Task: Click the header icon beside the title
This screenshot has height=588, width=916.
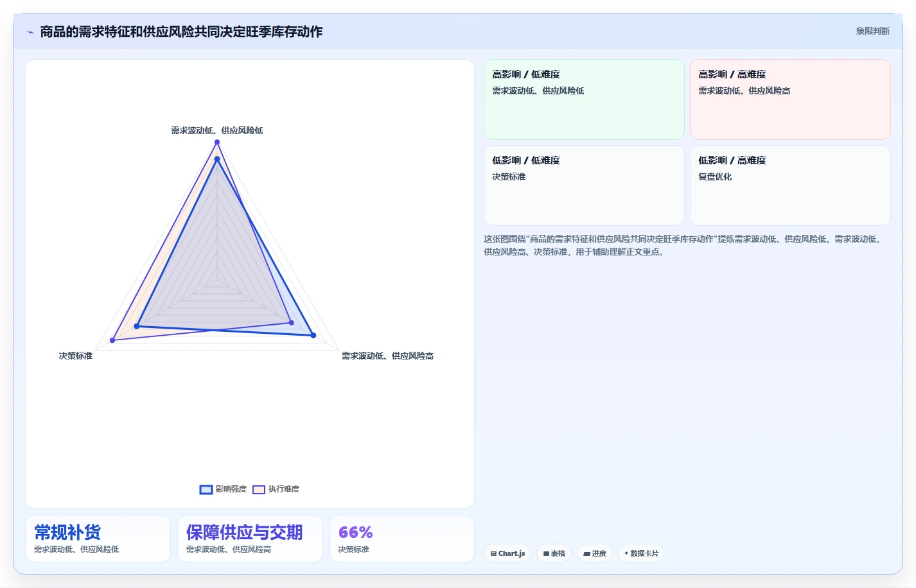Action: tap(30, 32)
